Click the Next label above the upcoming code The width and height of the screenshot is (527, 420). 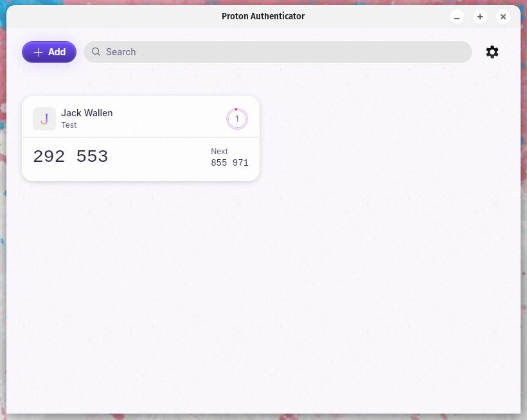[219, 152]
